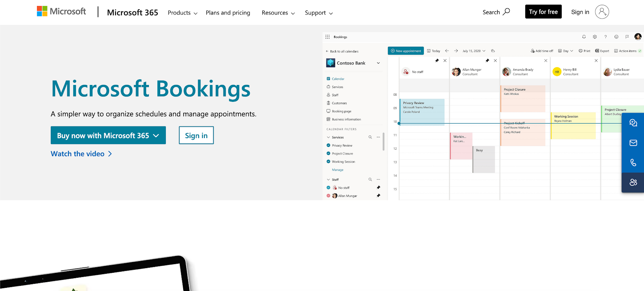The width and height of the screenshot is (644, 291).
Task: Select Customers in Bookings sidebar
Action: click(x=336, y=103)
